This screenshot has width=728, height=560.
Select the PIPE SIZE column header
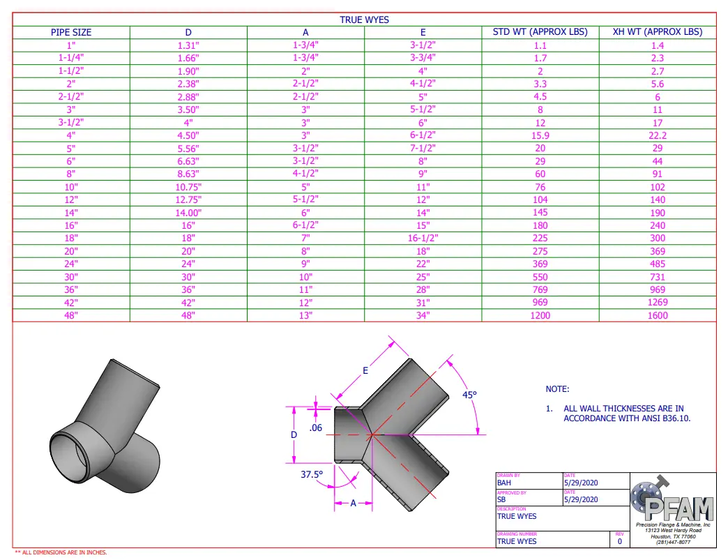71,32
